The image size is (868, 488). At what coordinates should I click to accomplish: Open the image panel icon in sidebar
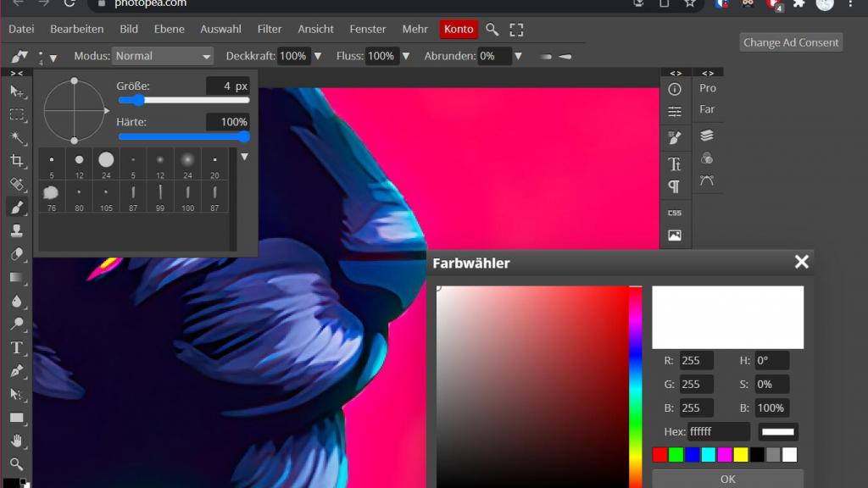[x=674, y=236]
